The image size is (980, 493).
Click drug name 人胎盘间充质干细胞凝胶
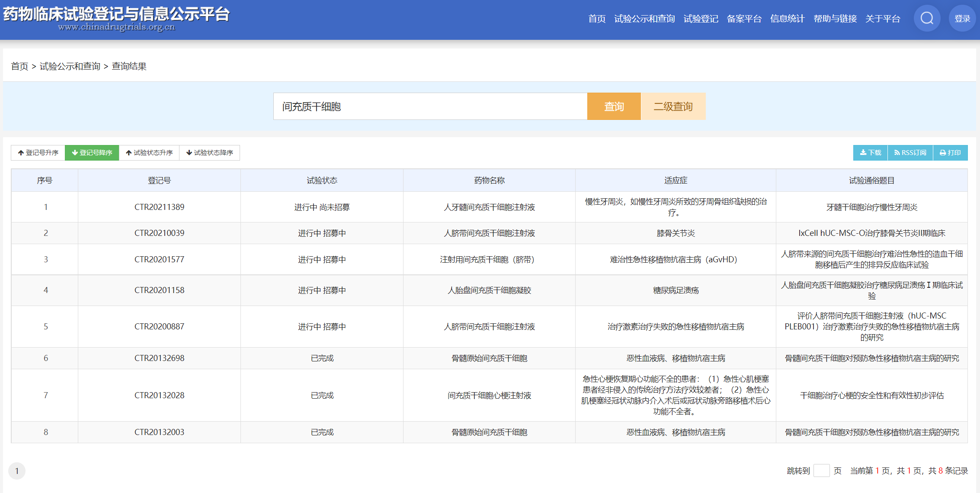[x=489, y=290]
